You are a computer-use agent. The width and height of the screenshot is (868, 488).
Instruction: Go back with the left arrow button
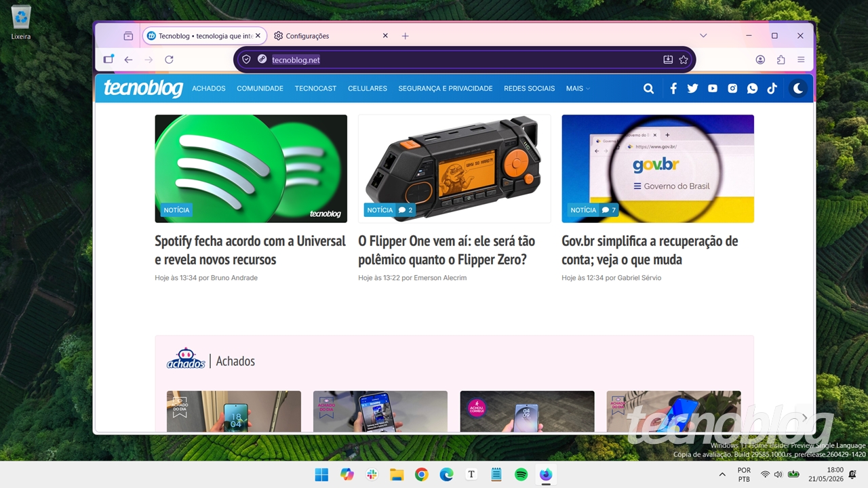click(x=128, y=60)
